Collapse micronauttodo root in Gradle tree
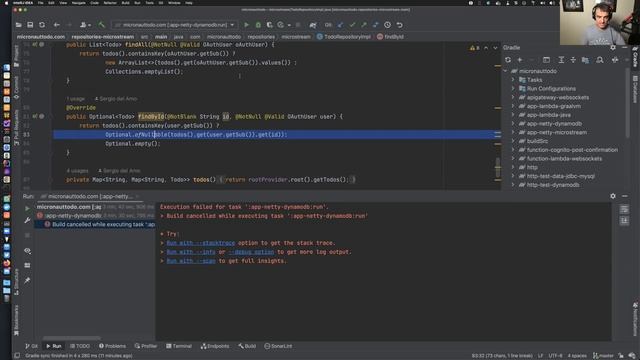The width and height of the screenshot is (640, 360). click(x=506, y=71)
